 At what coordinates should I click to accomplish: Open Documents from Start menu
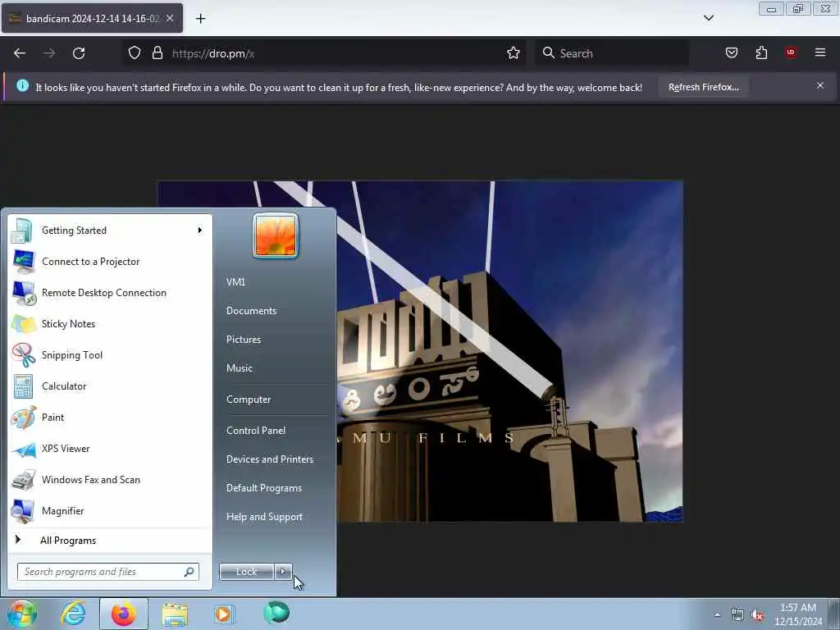click(251, 311)
